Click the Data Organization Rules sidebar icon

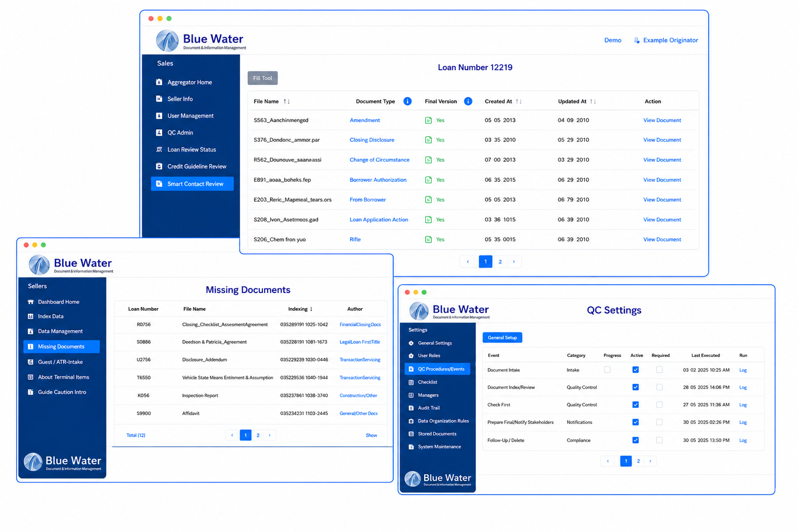tap(411, 421)
